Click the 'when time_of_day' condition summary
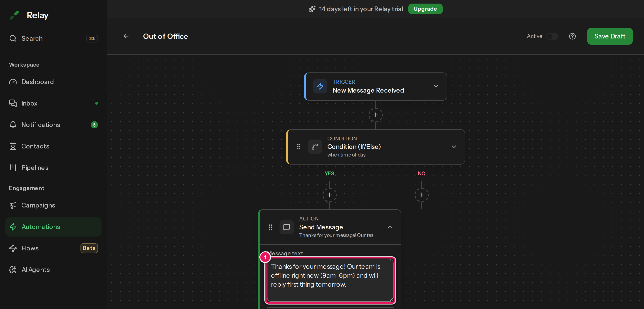Viewport: 644px width, 309px height. pyautogui.click(x=346, y=155)
